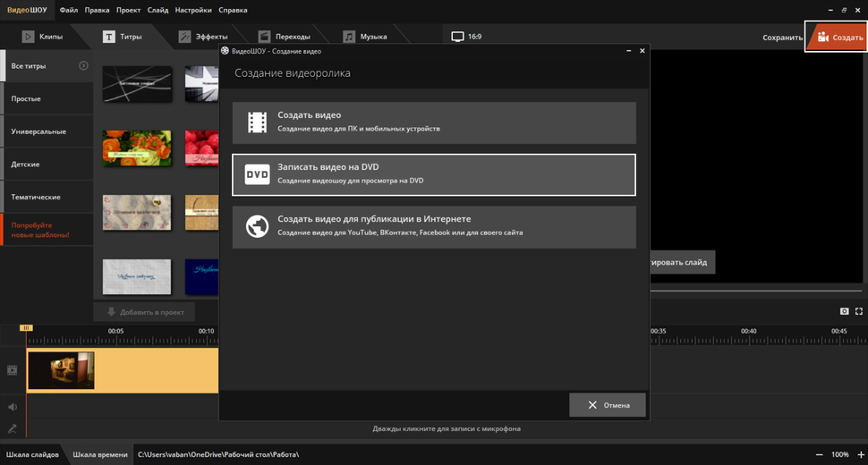This screenshot has height=465, width=868.
Task: Choose the Создать видео option
Action: pos(434,123)
